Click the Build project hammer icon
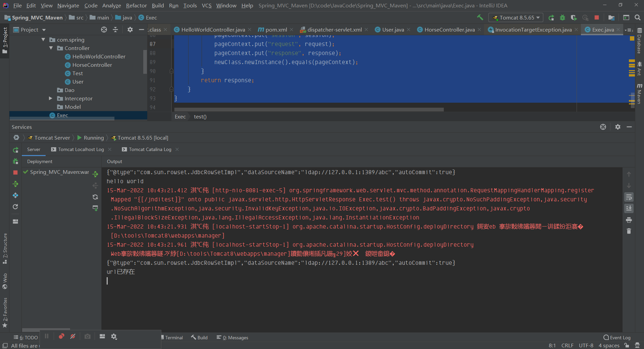 (x=480, y=17)
